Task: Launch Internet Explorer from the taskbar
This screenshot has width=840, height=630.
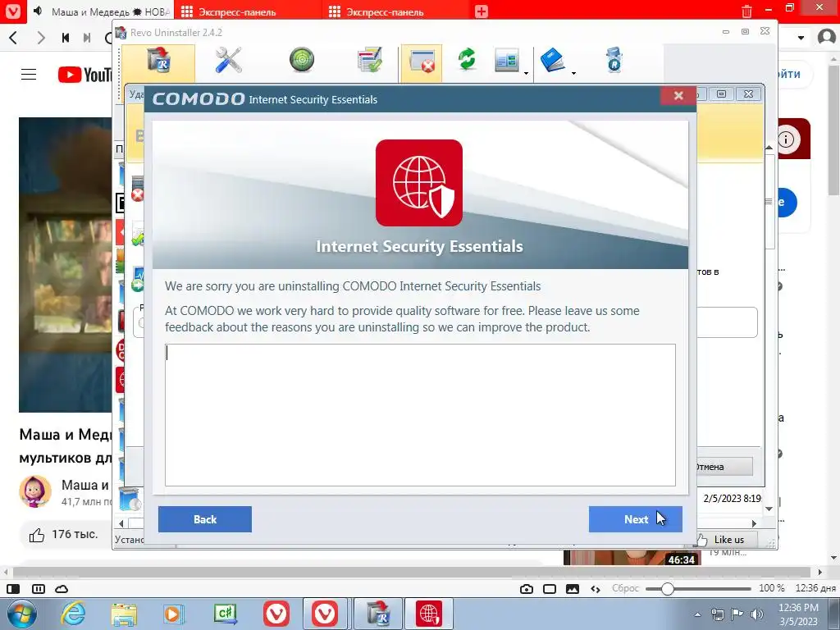Action: (73, 614)
